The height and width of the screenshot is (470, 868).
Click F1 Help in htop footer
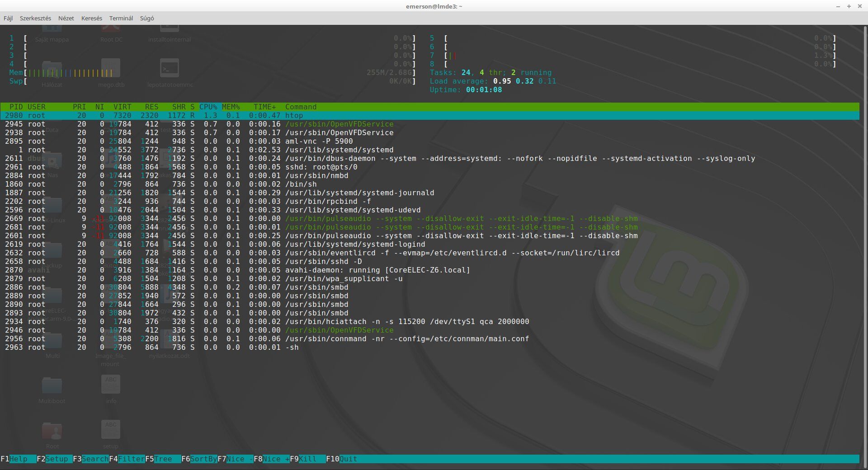18,459
